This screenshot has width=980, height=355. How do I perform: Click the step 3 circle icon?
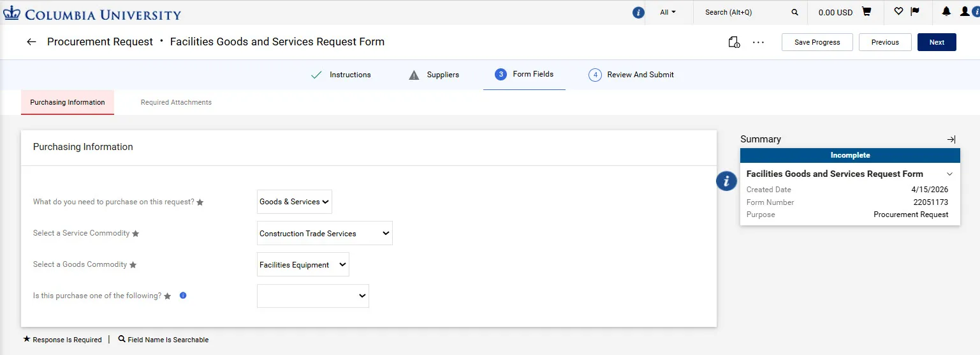point(501,74)
